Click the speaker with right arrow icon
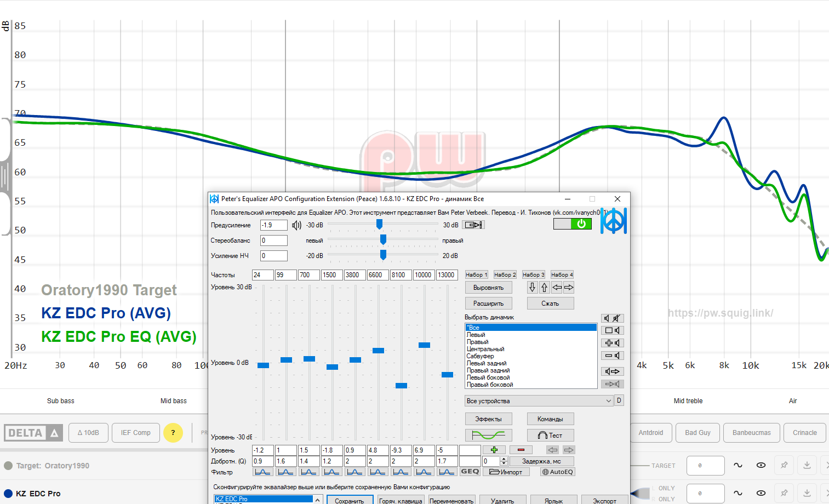This screenshot has height=504, width=829. [x=613, y=371]
